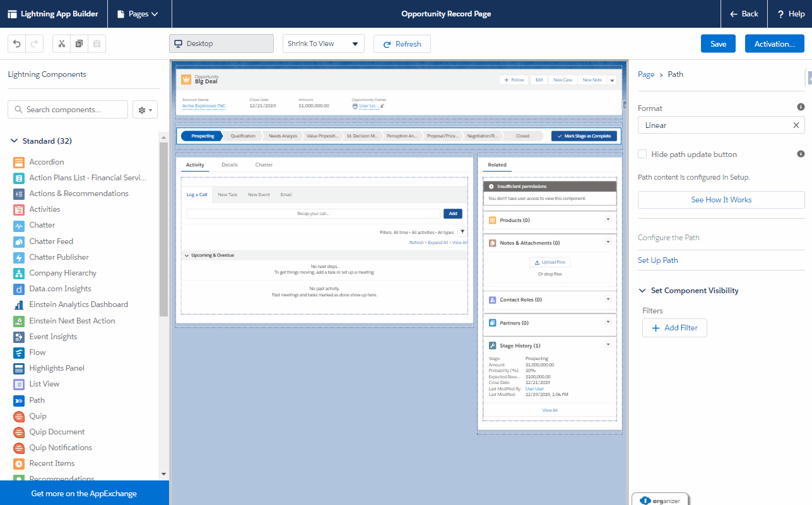Click the Paste clipboard icon
812x505 pixels.
tap(97, 44)
